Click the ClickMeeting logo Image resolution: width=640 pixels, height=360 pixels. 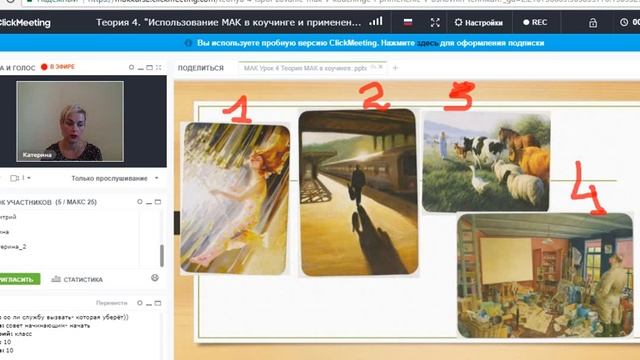point(25,23)
